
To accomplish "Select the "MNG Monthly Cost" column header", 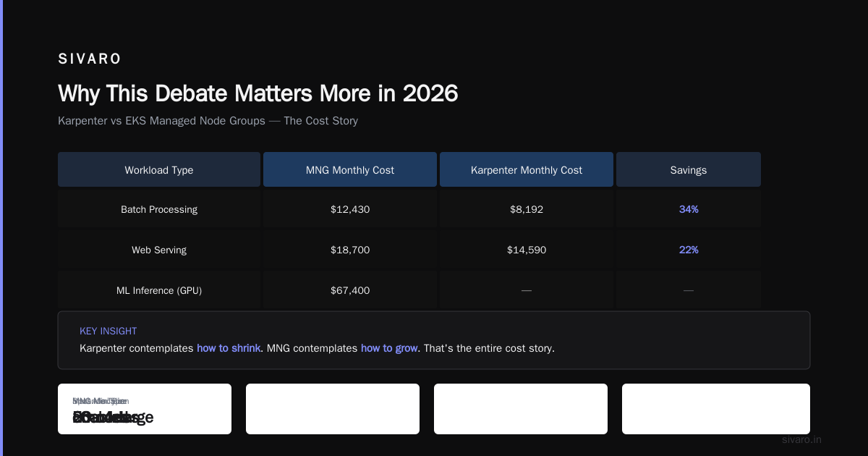I will tap(350, 170).
